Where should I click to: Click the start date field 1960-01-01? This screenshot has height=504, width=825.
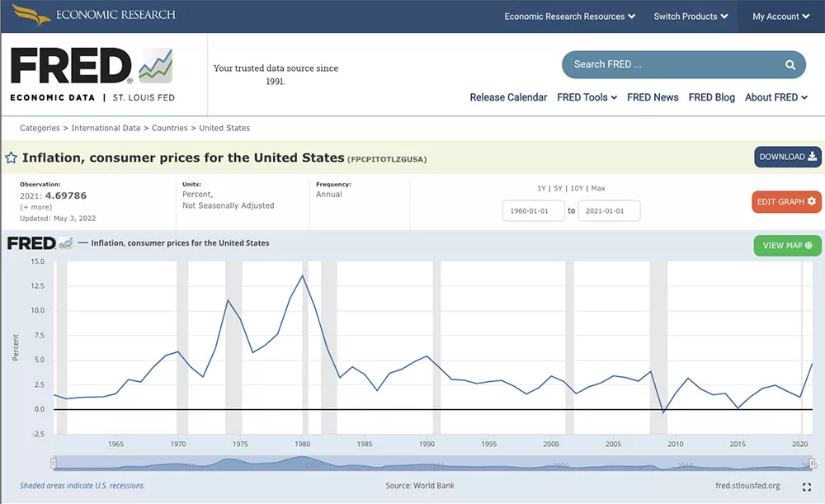click(534, 211)
